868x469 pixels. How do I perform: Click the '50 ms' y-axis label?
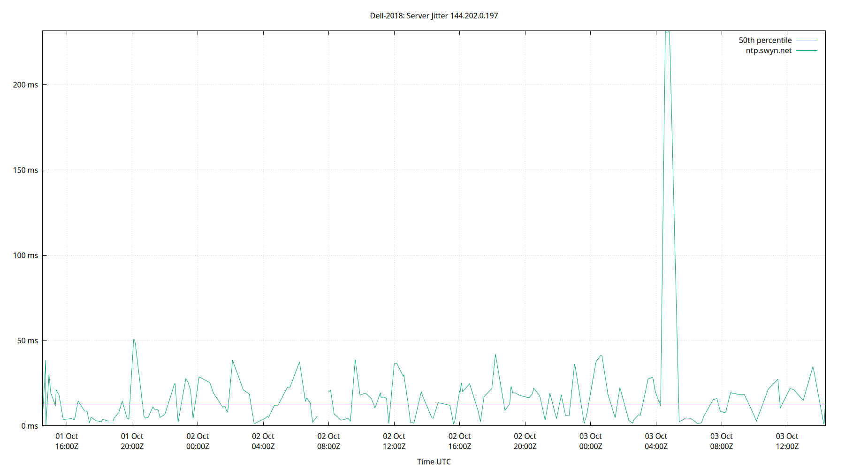(28, 341)
